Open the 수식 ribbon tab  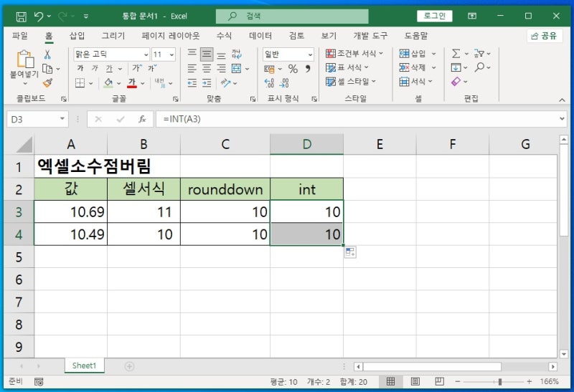(x=224, y=35)
